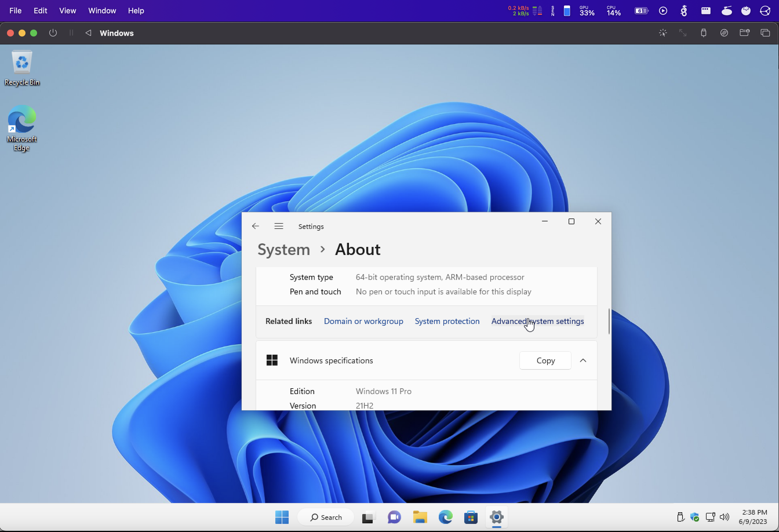Open the CD/DVD drive image icon

pyautogui.click(x=724, y=33)
